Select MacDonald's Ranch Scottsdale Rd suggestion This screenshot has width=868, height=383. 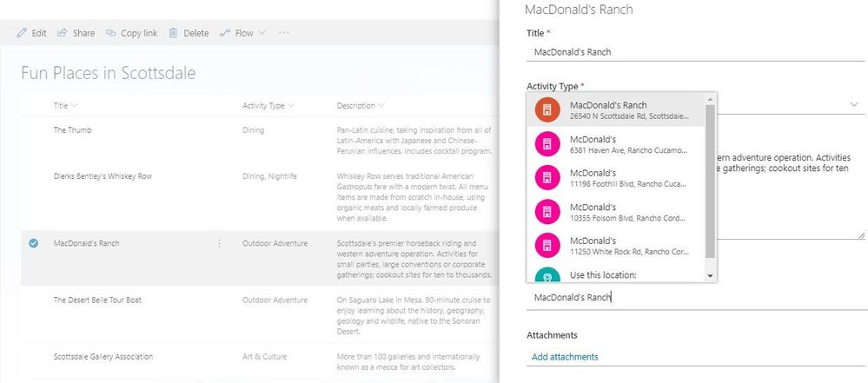point(616,110)
